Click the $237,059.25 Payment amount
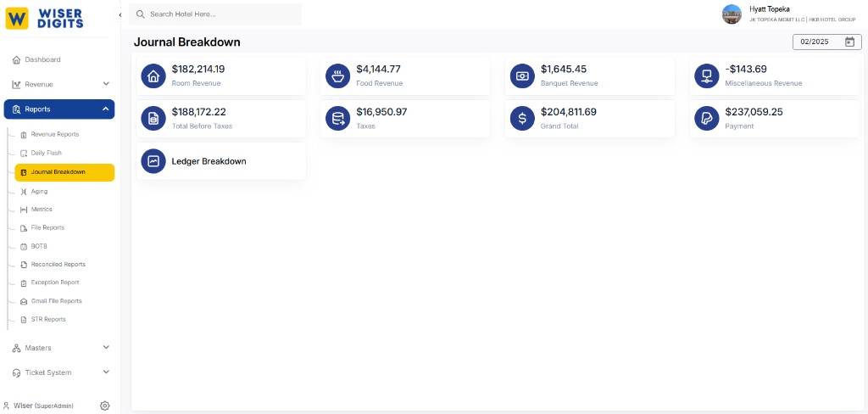Screen dimensions: 868x414 [754, 112]
